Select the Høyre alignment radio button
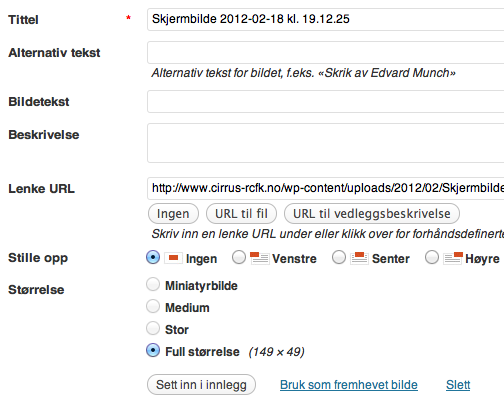 pos(432,257)
